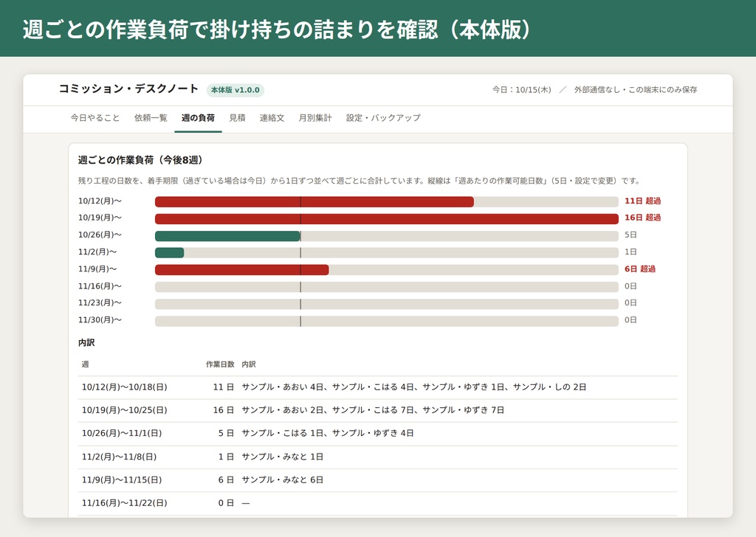
Task: Click the 11/30(月)〜 week label in chart
Action: click(100, 320)
